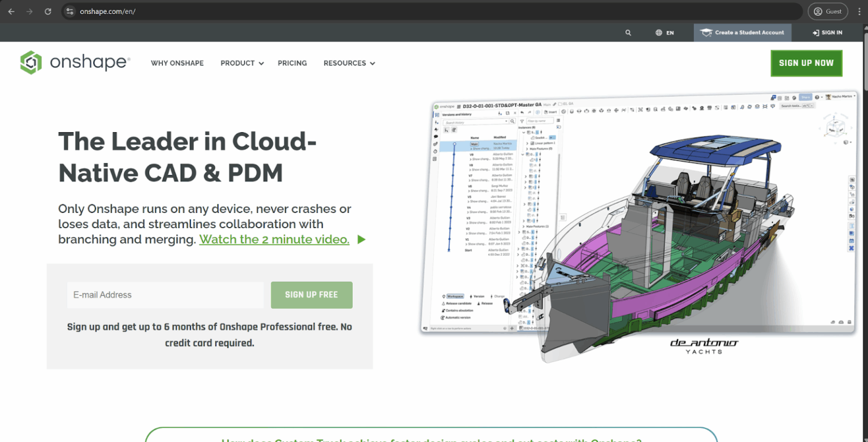Screen dimensions: 868x442
Task: Click the filter icon above the Instances list
Action: coord(522,121)
